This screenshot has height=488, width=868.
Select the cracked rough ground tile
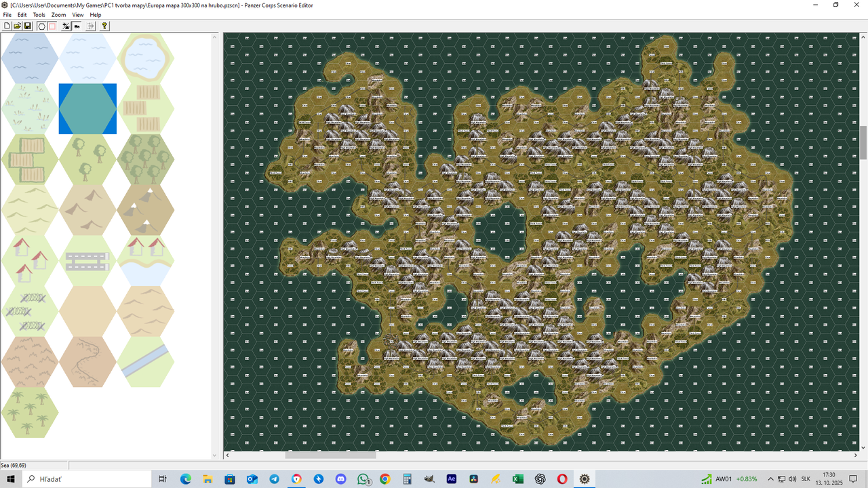coord(29,362)
